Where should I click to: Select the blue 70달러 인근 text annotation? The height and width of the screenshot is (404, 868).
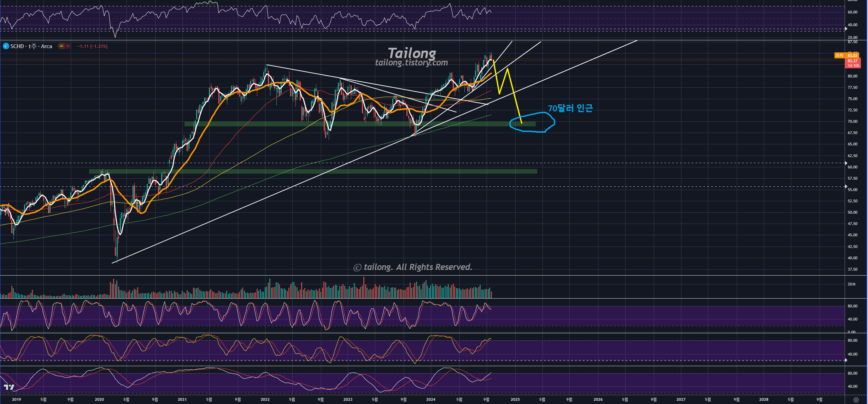pyautogui.click(x=570, y=108)
